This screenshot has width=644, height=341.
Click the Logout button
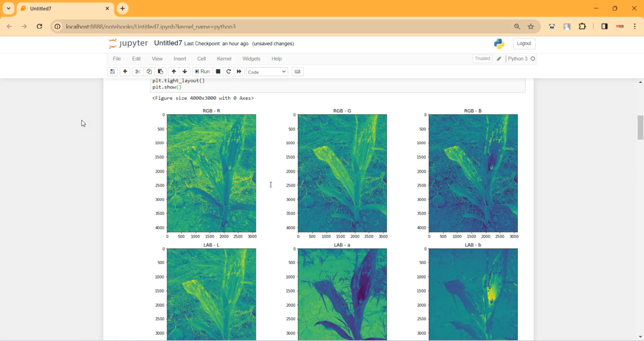(x=524, y=43)
